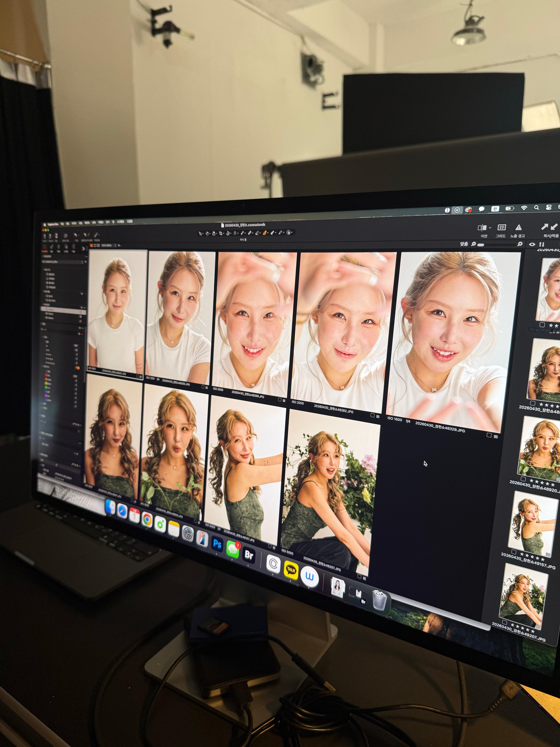Select the rotation straighten cursor tool
The image size is (560, 747).
click(228, 233)
